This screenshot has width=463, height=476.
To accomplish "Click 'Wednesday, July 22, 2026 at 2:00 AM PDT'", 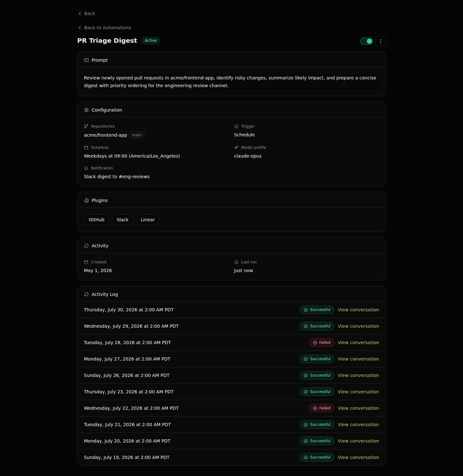I will [x=131, y=408].
